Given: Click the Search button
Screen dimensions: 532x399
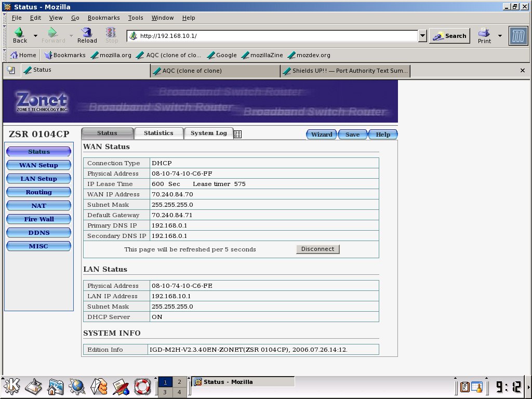Looking at the screenshot, I should point(449,36).
